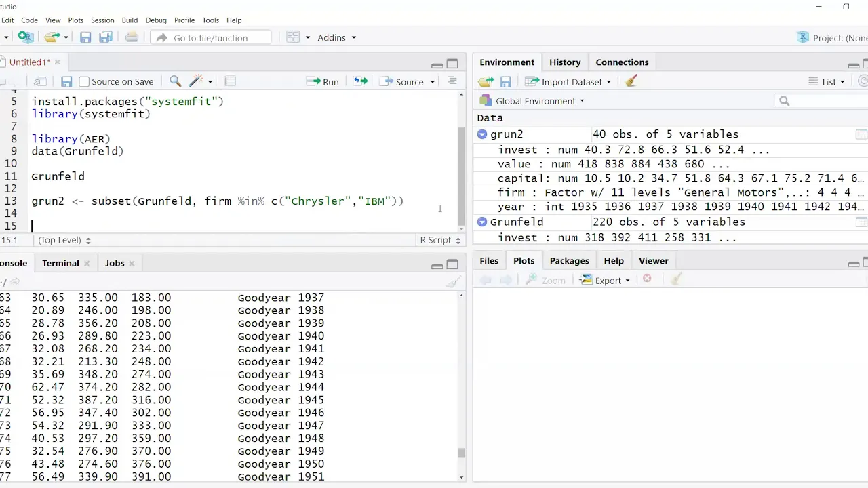Open the Viewer tab
This screenshot has height=488, width=868.
point(654,260)
